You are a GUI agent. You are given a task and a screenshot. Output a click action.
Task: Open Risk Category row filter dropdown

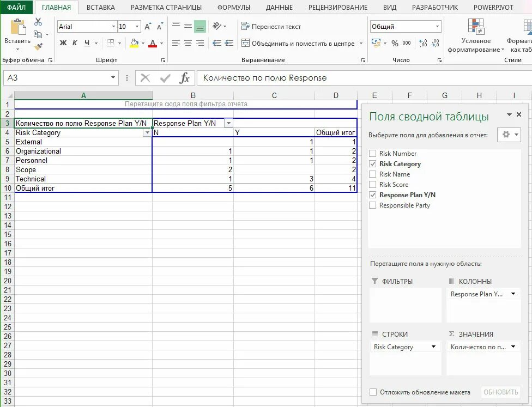[147, 132]
